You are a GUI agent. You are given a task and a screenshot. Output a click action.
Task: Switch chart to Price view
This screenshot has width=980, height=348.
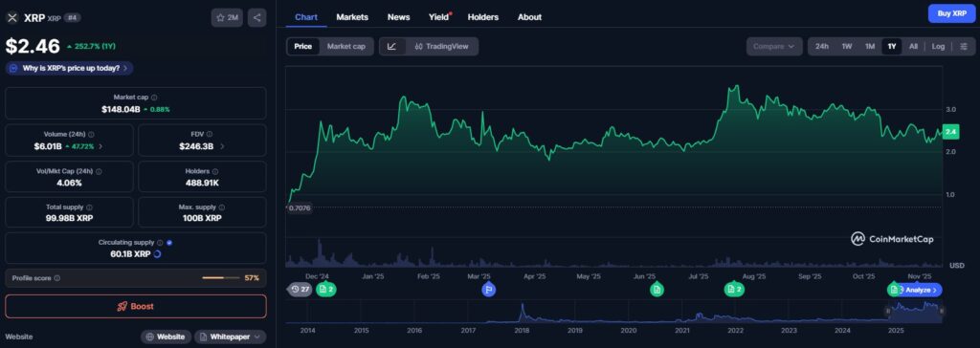303,46
